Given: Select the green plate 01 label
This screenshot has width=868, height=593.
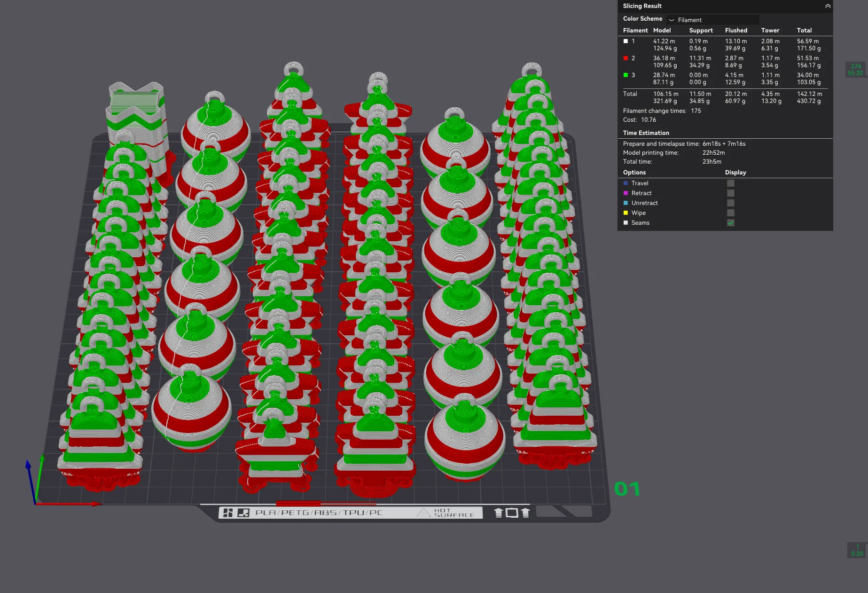Looking at the screenshot, I should (x=627, y=489).
